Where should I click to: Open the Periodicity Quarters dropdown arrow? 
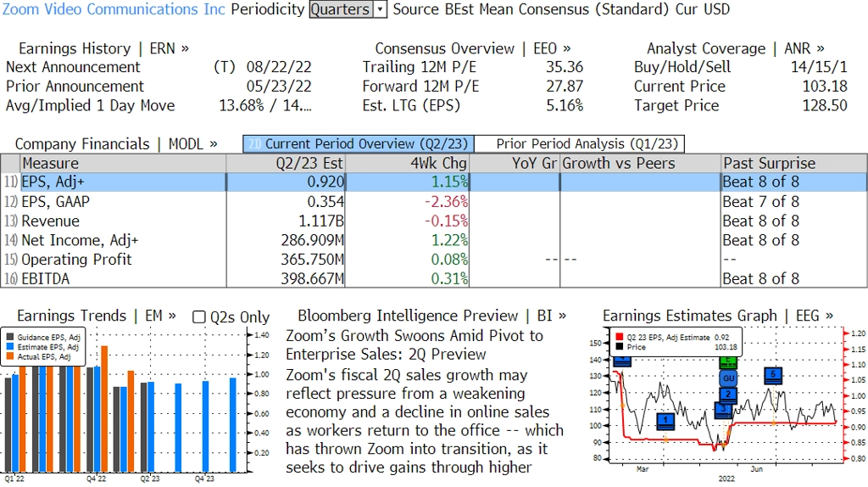[380, 9]
